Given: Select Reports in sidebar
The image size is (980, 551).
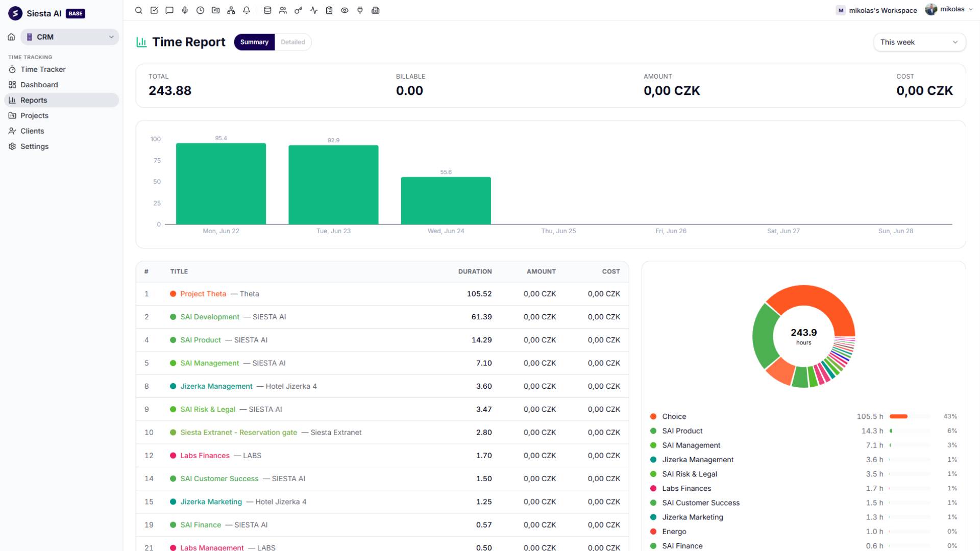Looking at the screenshot, I should [x=61, y=100].
